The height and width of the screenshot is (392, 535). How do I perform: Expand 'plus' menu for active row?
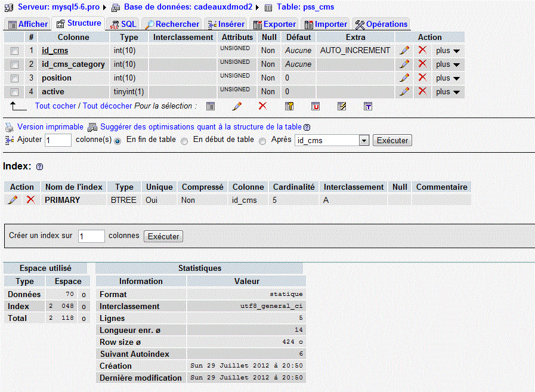point(448,91)
